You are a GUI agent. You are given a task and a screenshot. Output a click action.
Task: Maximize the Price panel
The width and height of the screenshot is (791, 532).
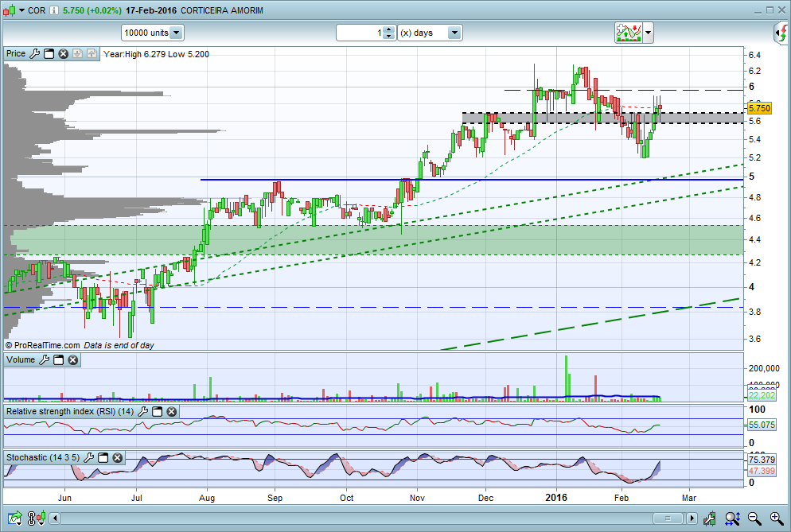[x=49, y=53]
